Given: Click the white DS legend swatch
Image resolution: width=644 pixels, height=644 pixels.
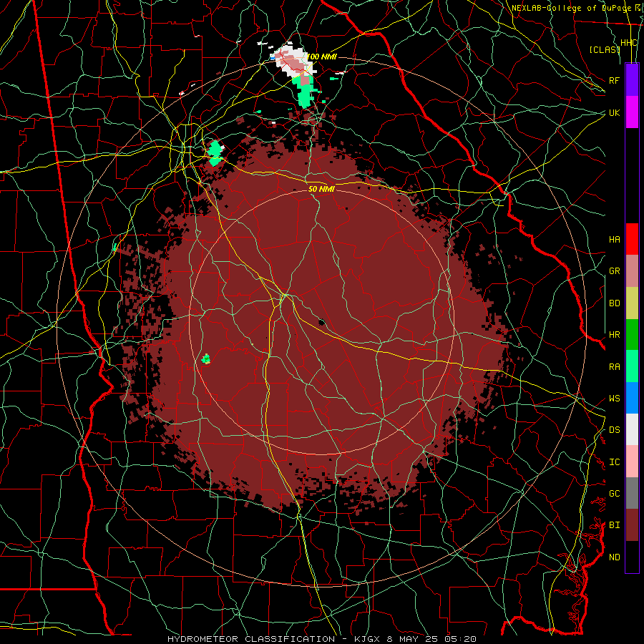Looking at the screenshot, I should pos(632,429).
